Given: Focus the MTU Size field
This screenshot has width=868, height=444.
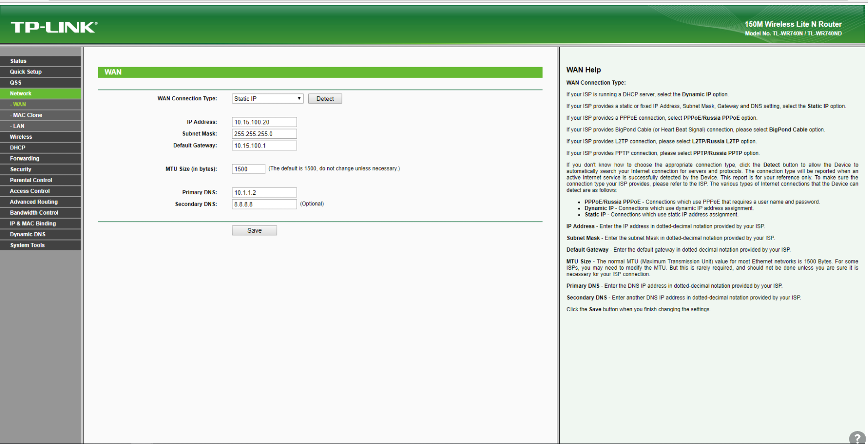Looking at the screenshot, I should click(x=249, y=169).
